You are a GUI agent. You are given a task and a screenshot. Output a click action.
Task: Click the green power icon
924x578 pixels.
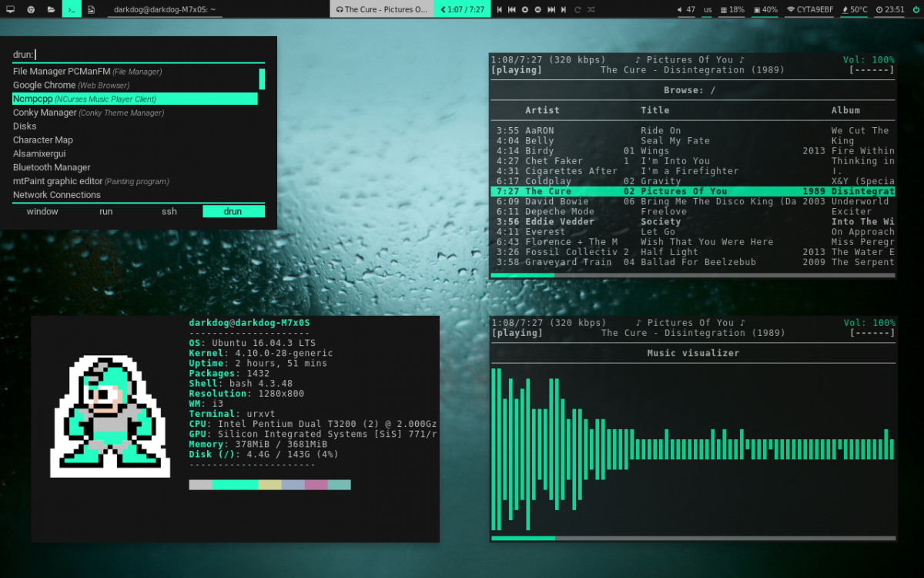(x=915, y=9)
